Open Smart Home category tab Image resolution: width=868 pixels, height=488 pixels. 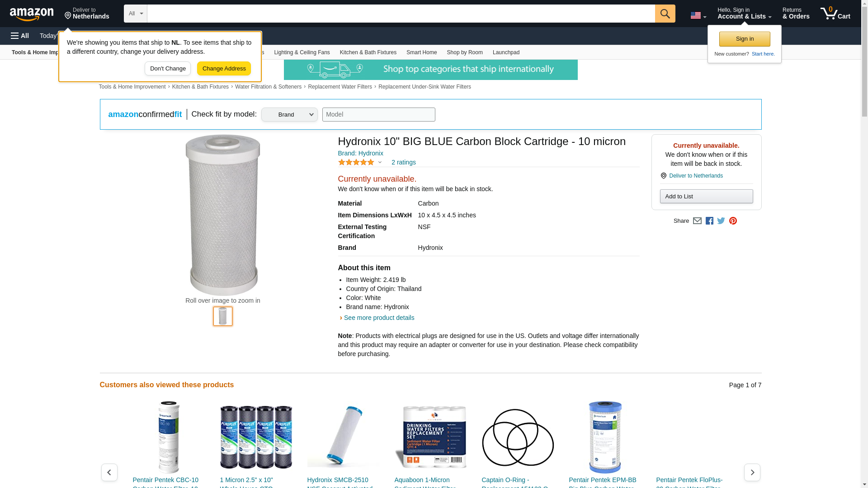(x=421, y=52)
